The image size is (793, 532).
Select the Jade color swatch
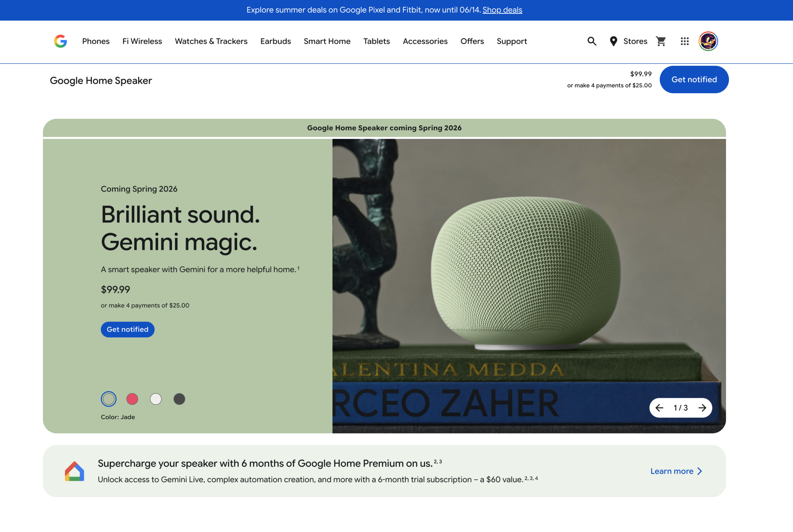pos(108,399)
